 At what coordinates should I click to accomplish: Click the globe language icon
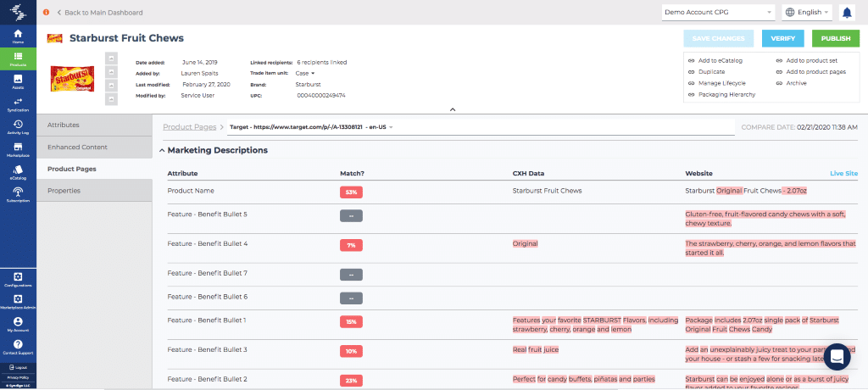click(790, 12)
